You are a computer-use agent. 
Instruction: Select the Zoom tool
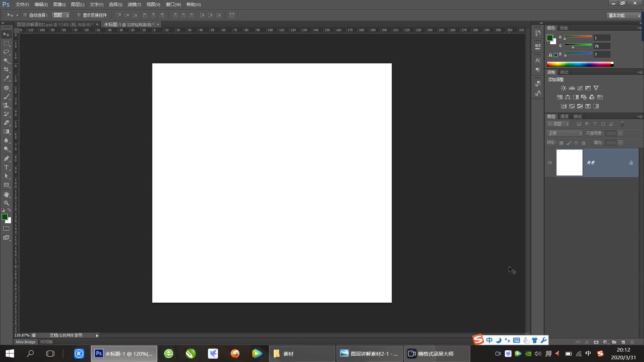(x=6, y=203)
